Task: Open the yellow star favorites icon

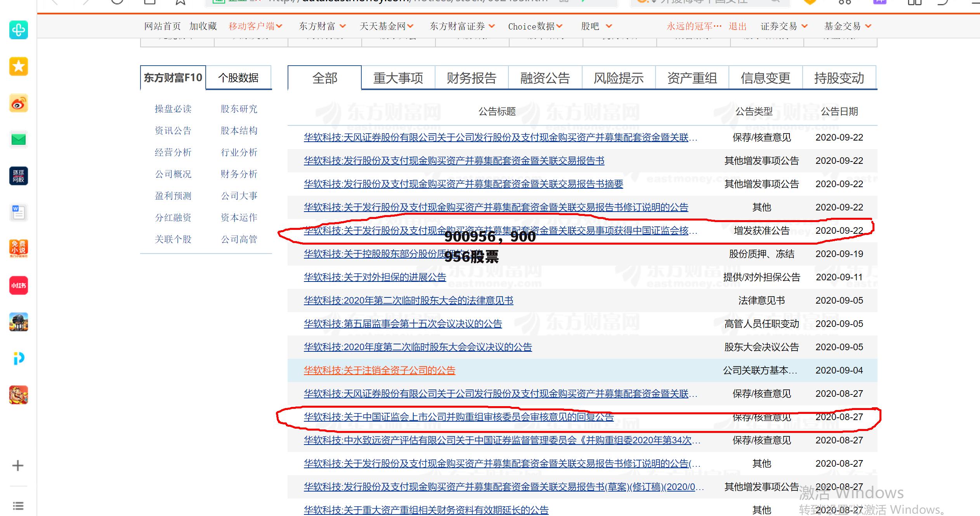Action: click(x=19, y=66)
